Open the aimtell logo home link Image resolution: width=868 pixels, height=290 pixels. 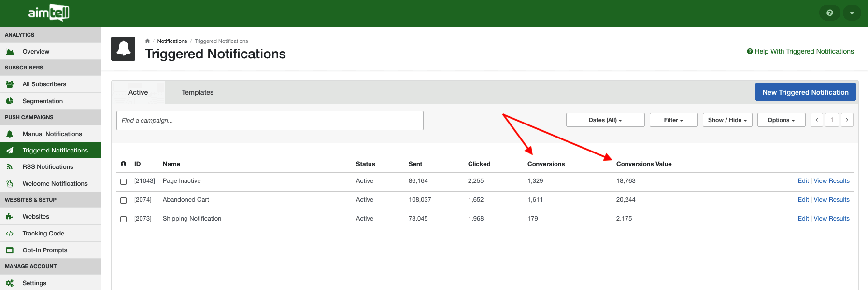[x=49, y=13]
